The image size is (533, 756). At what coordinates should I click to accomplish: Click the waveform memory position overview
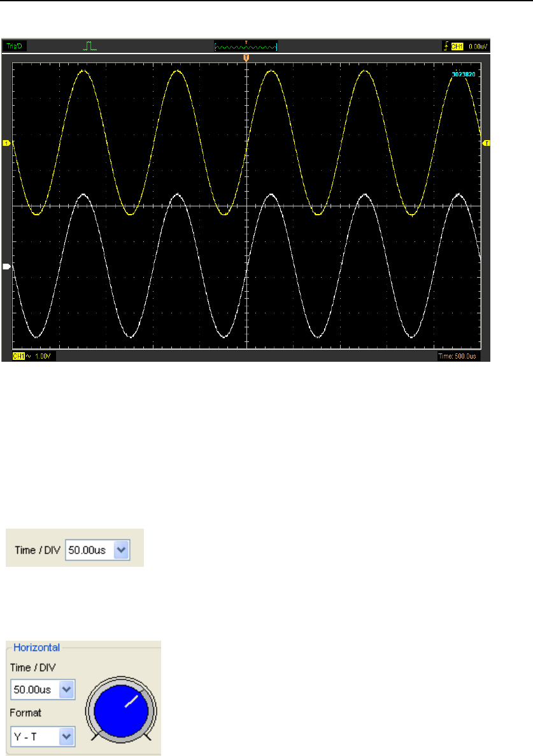(246, 46)
